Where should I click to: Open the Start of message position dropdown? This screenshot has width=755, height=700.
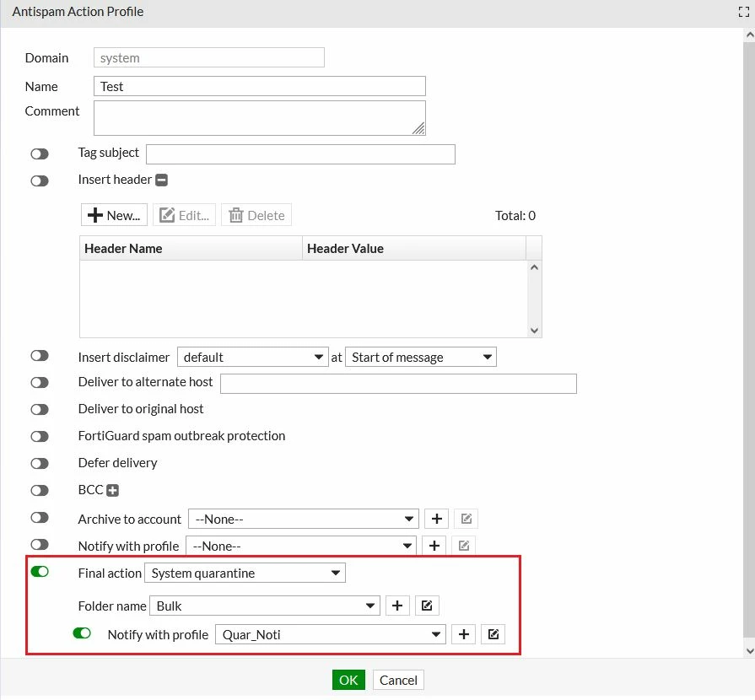click(421, 358)
